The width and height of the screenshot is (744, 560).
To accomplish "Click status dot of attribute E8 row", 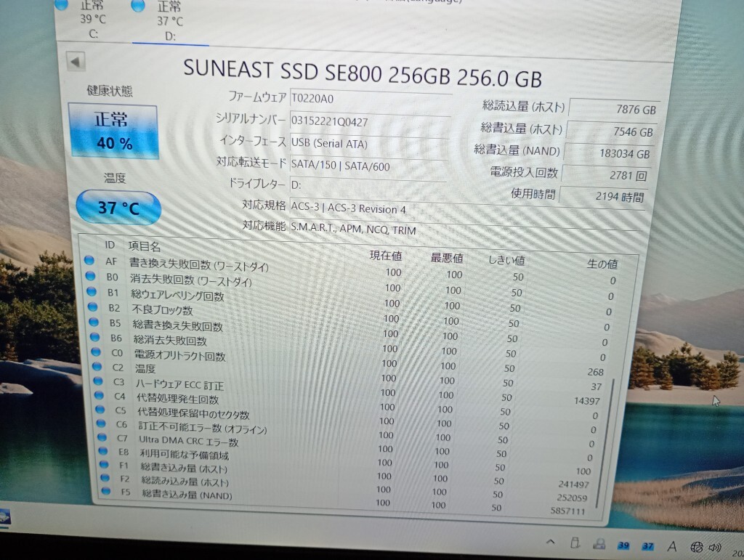I will 103,451.
